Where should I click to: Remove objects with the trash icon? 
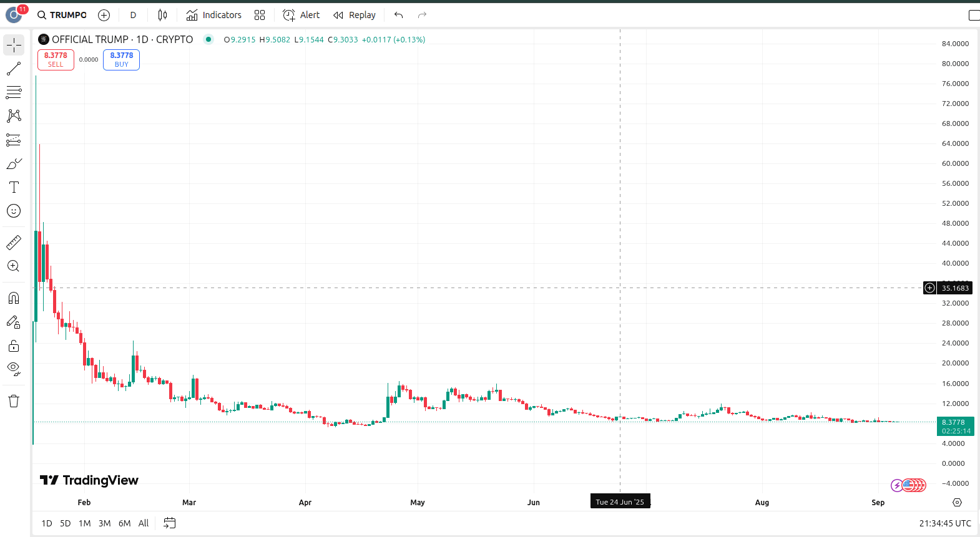[x=14, y=401]
